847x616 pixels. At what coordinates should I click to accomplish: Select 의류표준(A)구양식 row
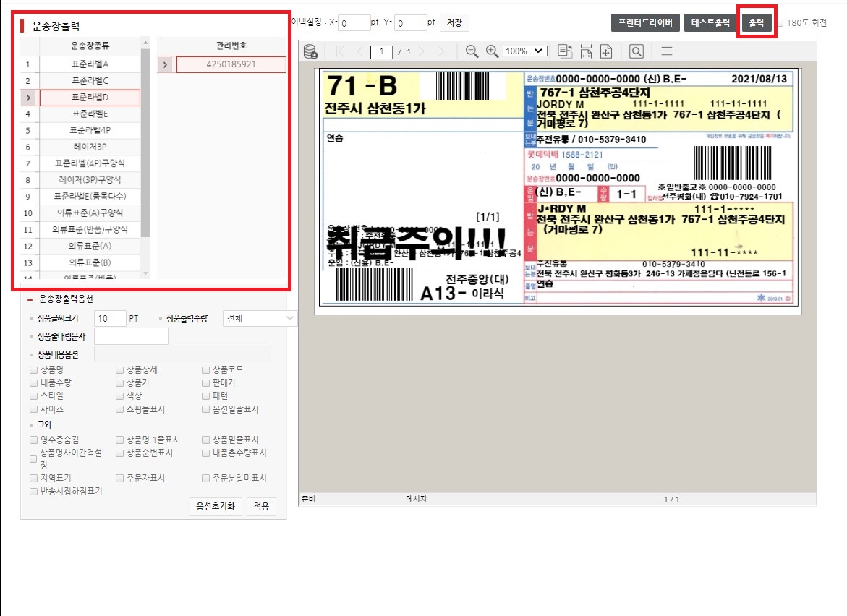(90, 213)
